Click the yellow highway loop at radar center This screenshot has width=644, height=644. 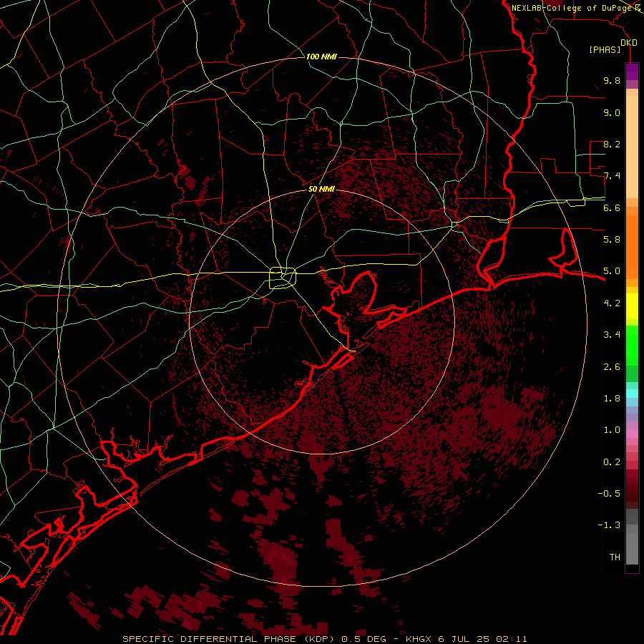click(283, 278)
